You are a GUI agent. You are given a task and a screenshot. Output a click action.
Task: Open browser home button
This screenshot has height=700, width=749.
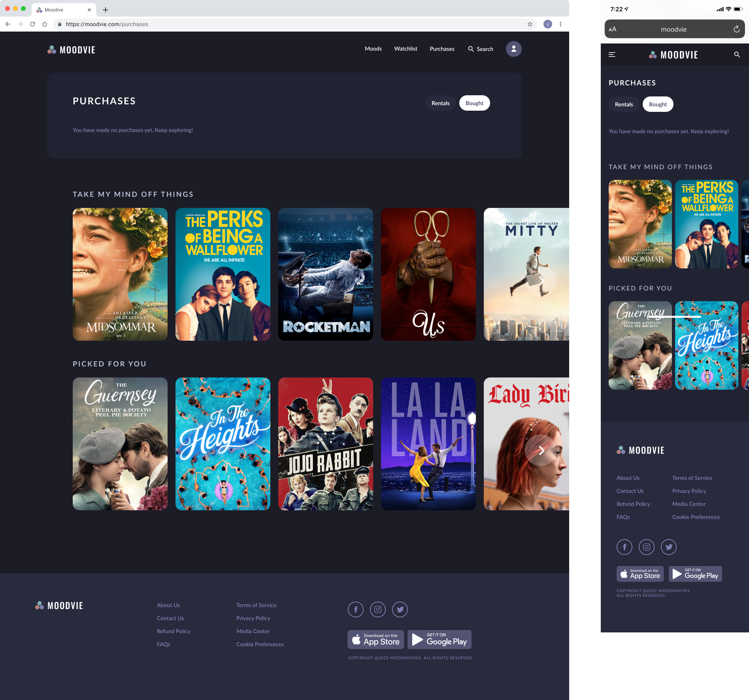pyautogui.click(x=45, y=24)
